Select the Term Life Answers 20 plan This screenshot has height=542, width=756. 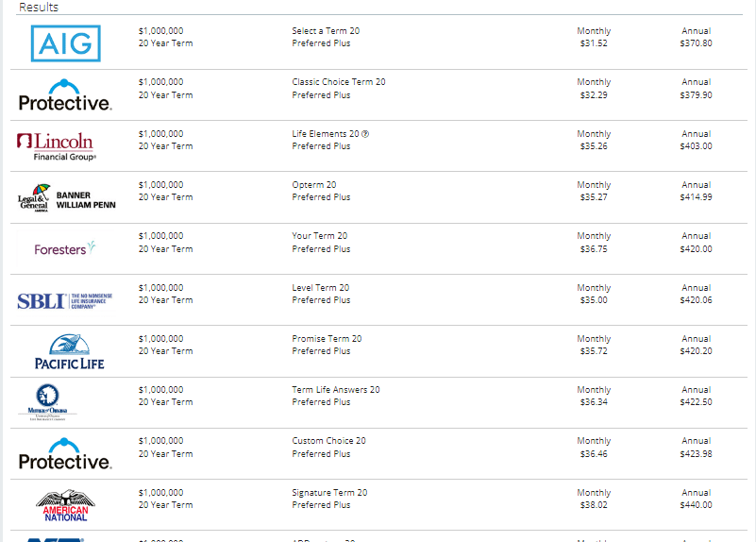[336, 390]
